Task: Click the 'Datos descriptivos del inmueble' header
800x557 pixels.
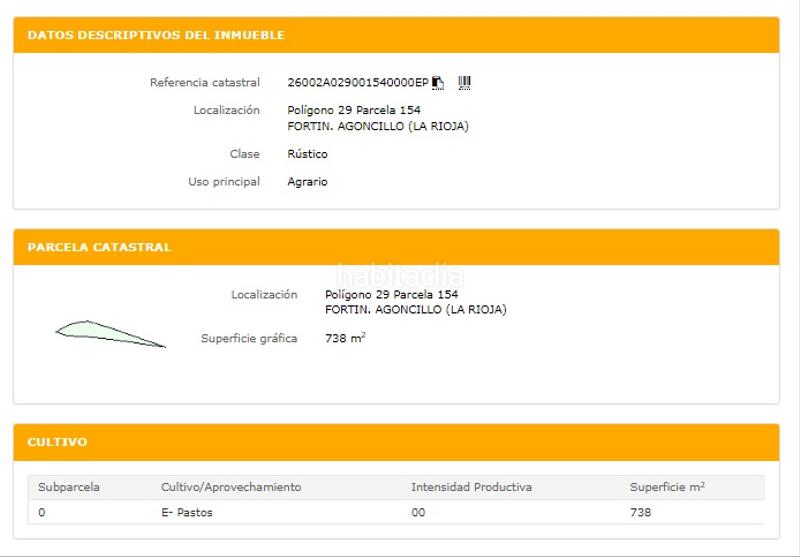Action: point(156,35)
